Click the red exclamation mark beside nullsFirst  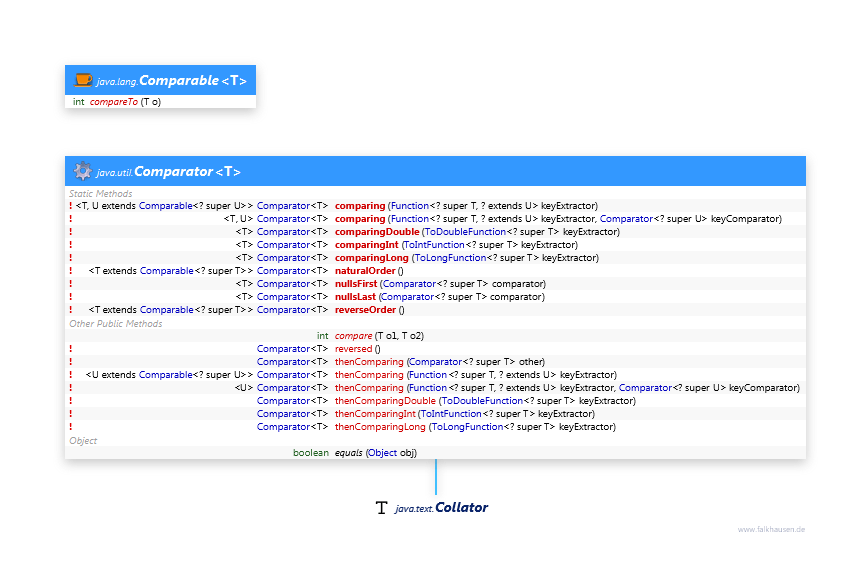70,284
